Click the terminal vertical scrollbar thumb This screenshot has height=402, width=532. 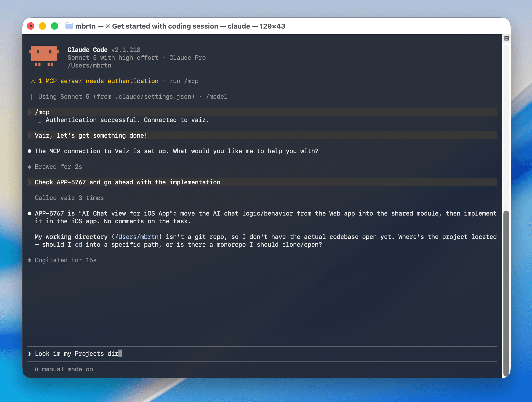(506, 293)
